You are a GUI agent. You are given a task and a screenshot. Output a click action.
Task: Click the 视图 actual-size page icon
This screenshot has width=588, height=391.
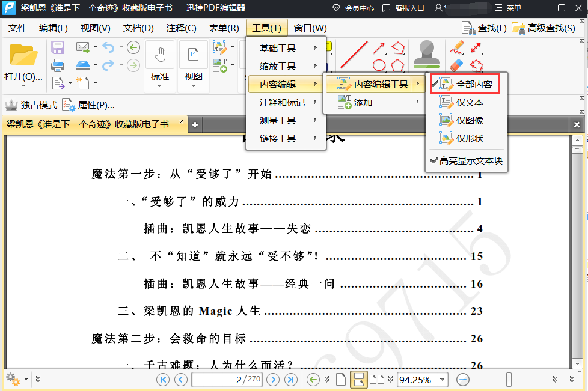pyautogui.click(x=193, y=55)
